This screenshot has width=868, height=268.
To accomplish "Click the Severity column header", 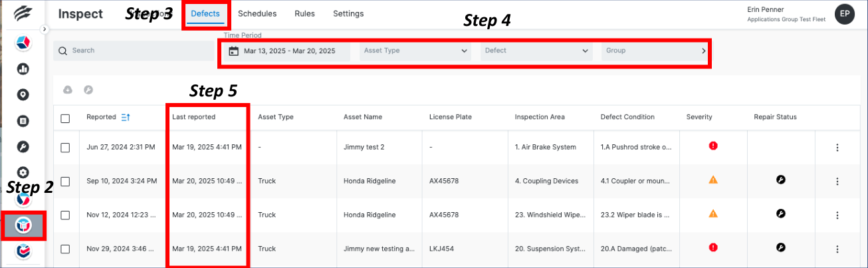I will 699,117.
